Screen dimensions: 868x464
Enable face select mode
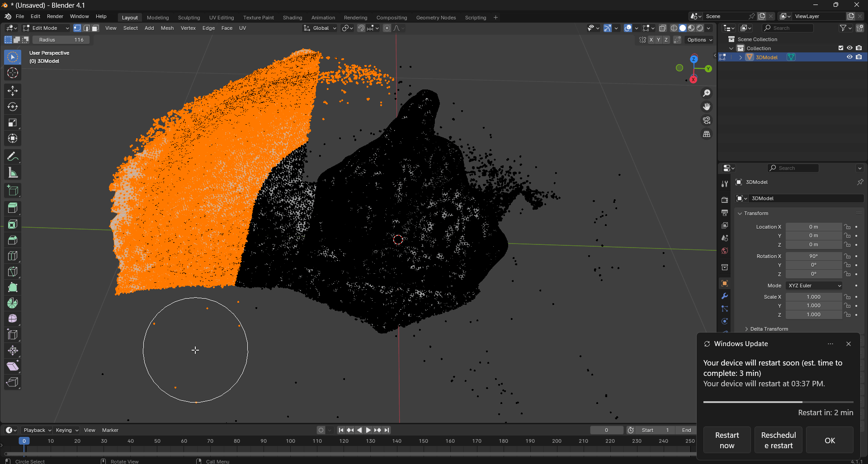click(95, 28)
